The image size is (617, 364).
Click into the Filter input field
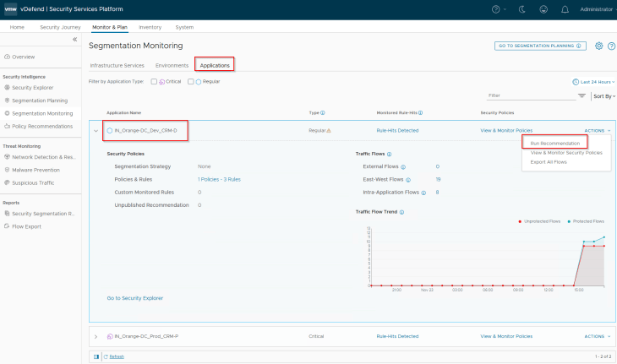530,95
